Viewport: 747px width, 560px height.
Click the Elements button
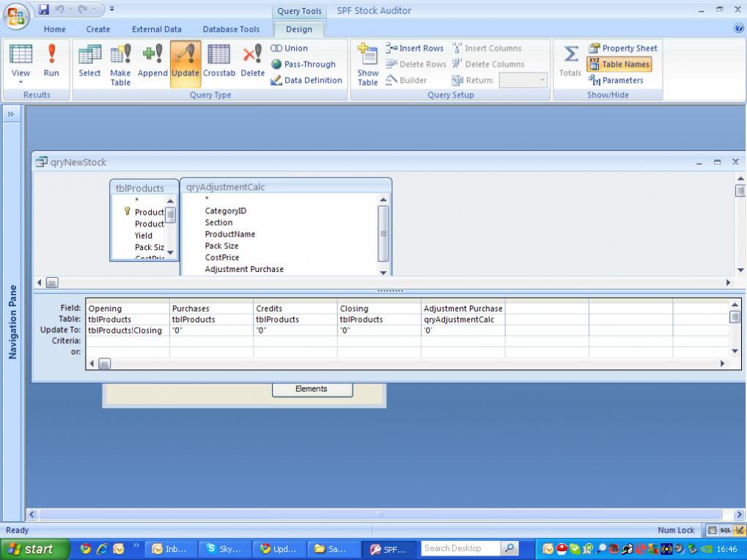point(312,389)
